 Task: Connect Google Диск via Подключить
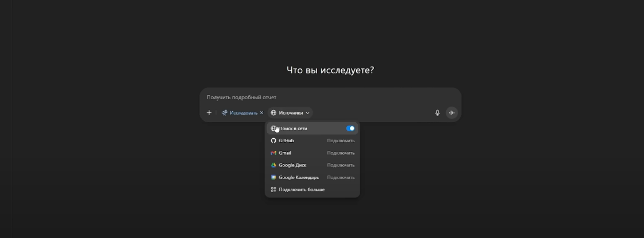point(341,165)
